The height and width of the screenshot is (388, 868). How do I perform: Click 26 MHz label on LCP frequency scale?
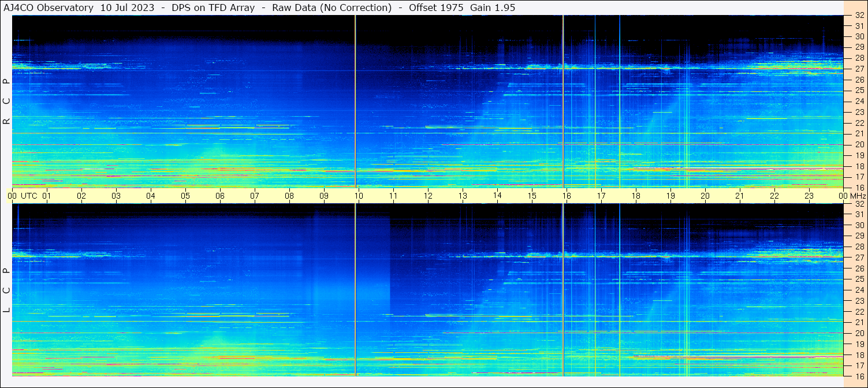[859, 268]
